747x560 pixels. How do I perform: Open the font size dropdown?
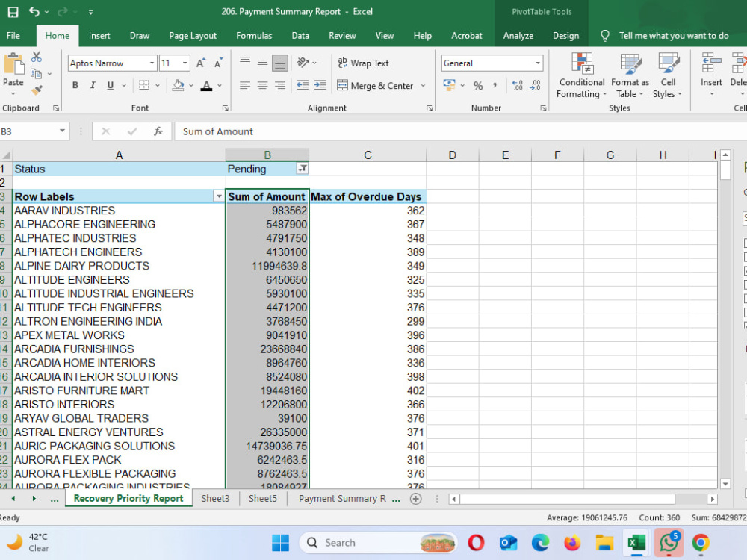pos(185,63)
